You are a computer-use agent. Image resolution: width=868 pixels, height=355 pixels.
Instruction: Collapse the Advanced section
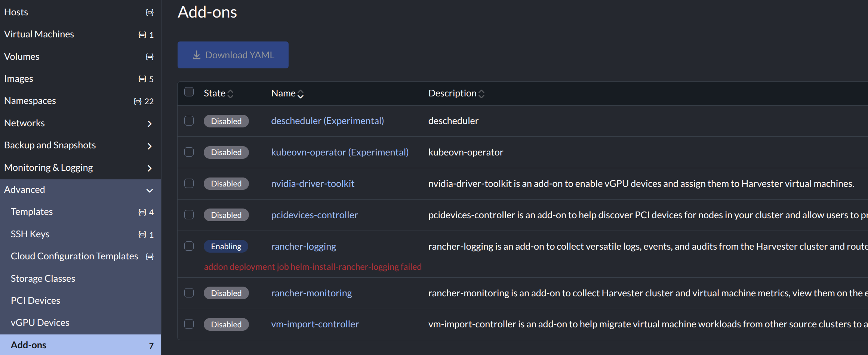(x=150, y=190)
